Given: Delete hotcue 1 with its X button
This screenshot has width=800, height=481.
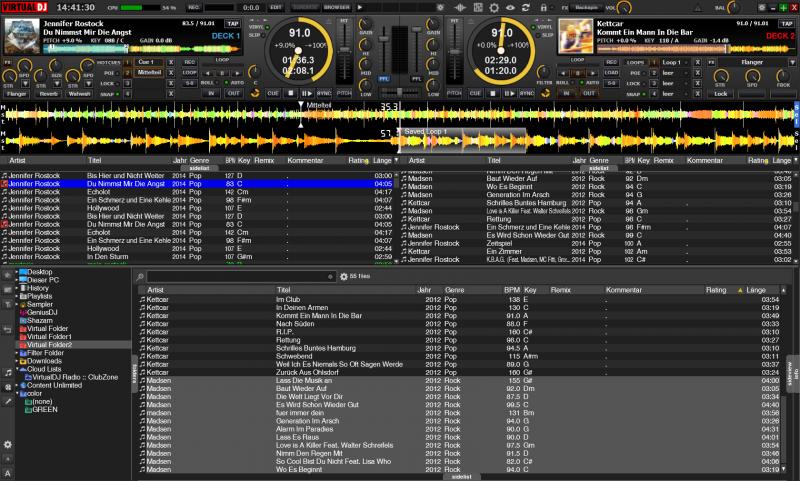Looking at the screenshot, I should click(x=171, y=62).
